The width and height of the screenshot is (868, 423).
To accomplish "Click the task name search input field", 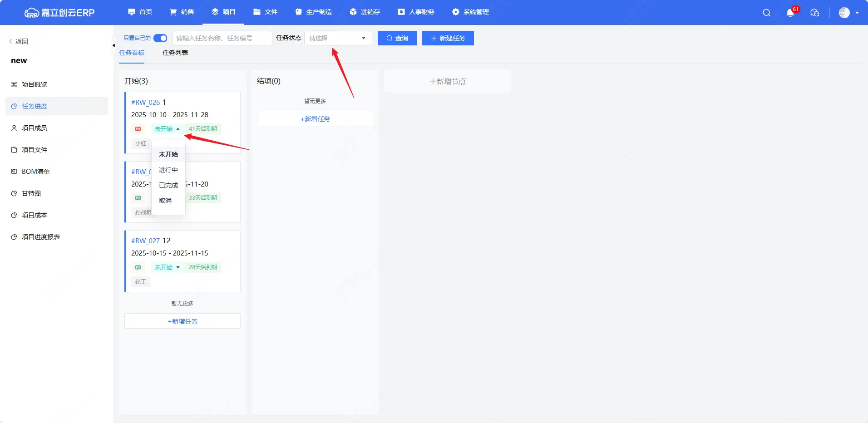I will click(222, 38).
